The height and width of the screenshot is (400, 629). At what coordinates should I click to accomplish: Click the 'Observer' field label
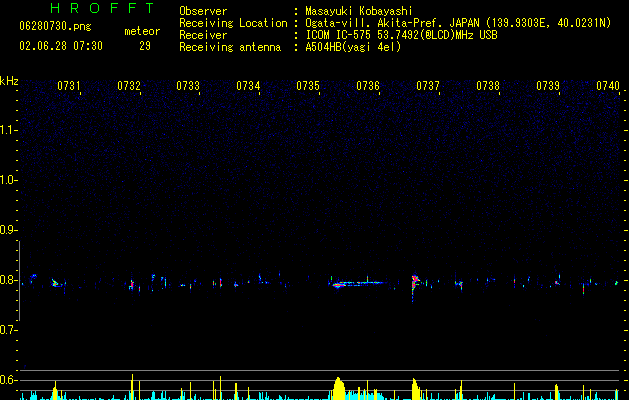[x=203, y=11]
